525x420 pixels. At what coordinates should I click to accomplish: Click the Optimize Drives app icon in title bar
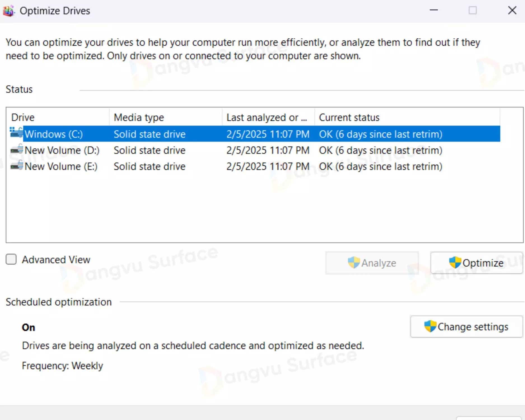[x=8, y=11]
